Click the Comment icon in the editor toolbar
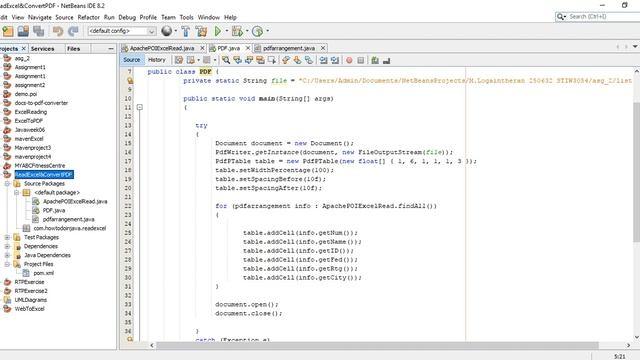The image size is (640, 360). pyautogui.click(x=375, y=60)
